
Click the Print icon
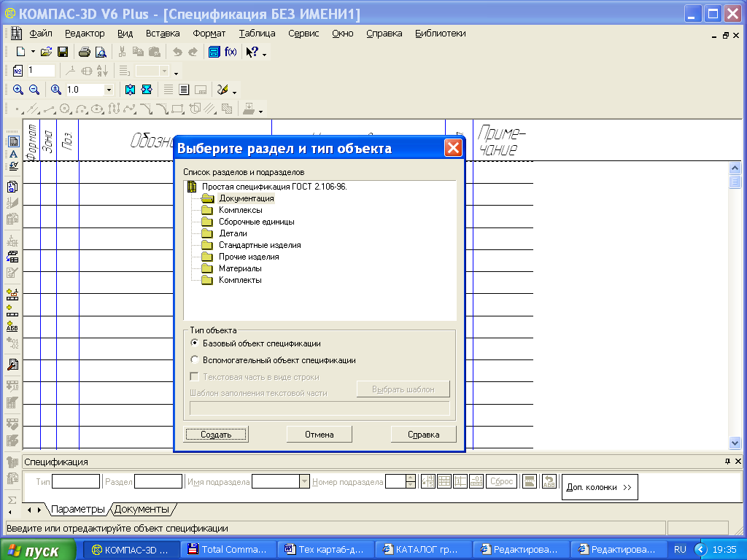(x=85, y=52)
